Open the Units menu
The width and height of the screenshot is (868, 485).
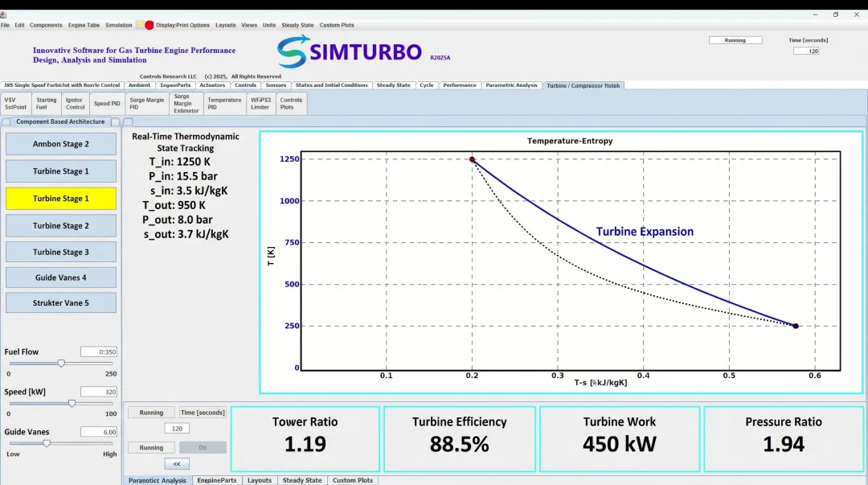click(x=269, y=25)
